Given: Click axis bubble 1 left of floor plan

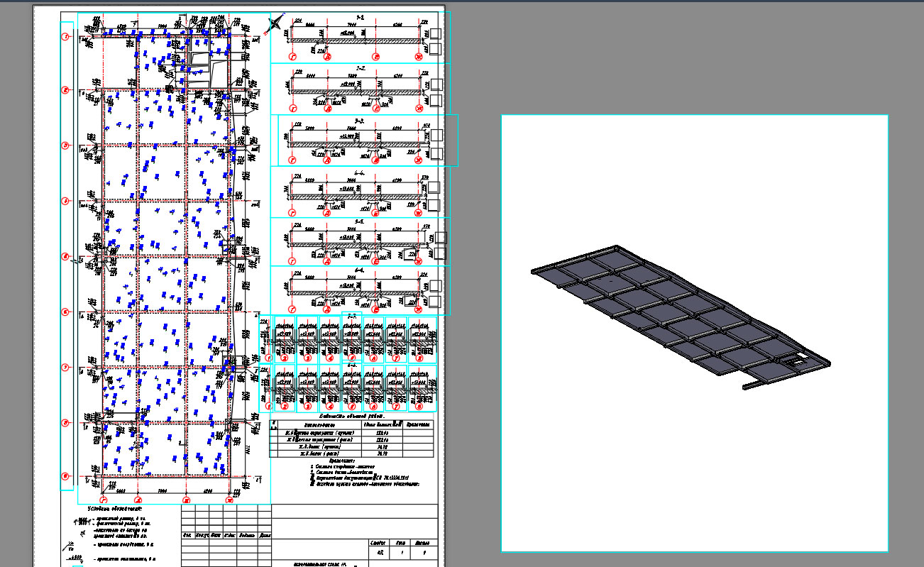Looking at the screenshot, I should tap(65, 36).
